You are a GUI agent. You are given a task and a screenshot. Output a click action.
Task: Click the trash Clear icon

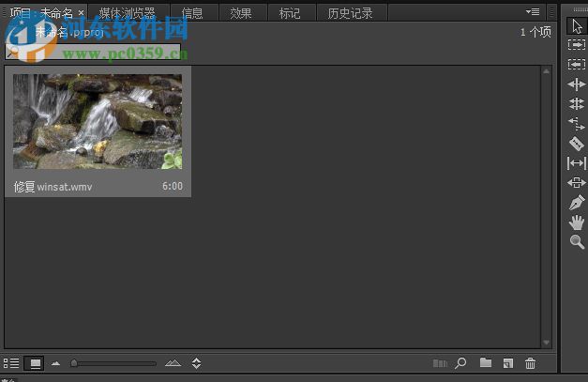(x=530, y=363)
